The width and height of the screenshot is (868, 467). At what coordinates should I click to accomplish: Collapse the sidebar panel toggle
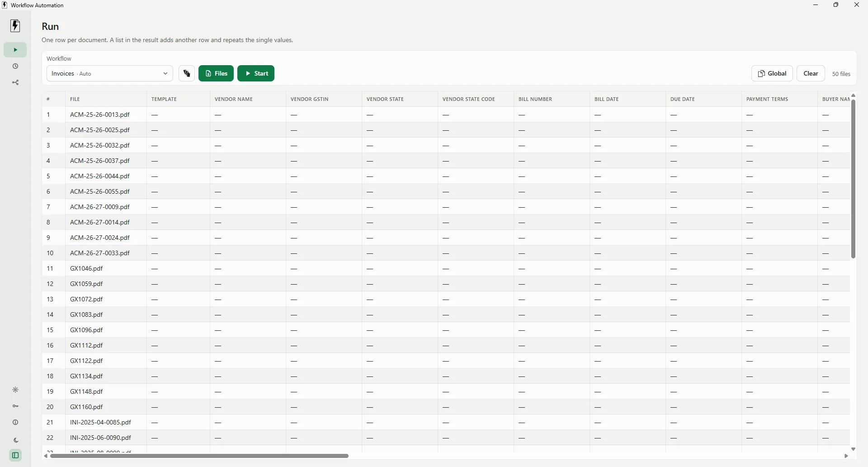coord(15,456)
